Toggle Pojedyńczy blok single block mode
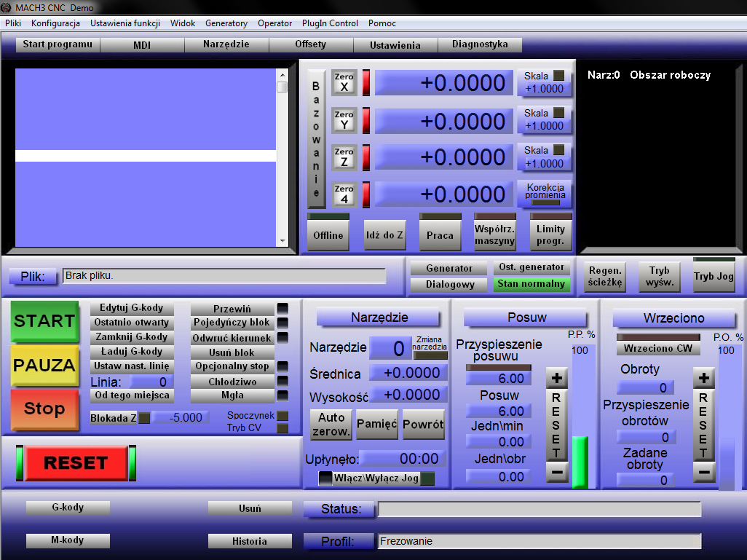 click(232, 323)
